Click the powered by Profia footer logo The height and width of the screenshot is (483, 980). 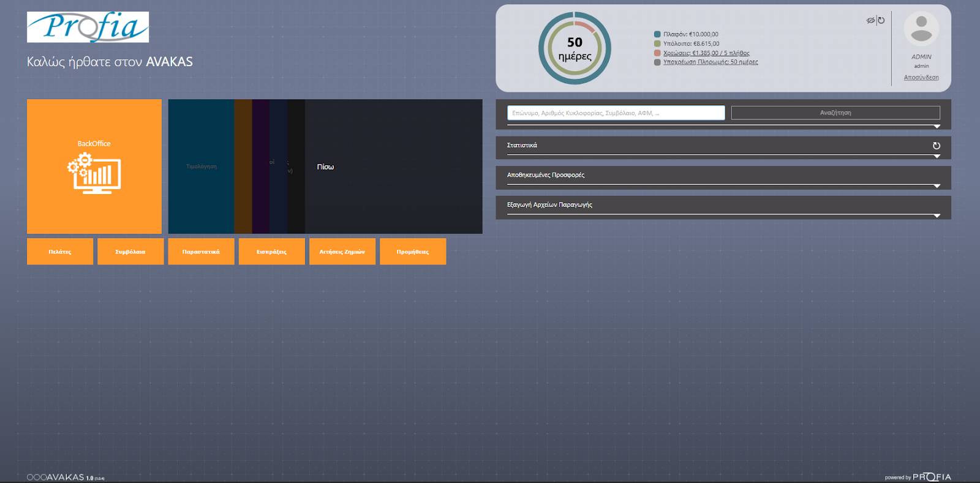(x=931, y=477)
